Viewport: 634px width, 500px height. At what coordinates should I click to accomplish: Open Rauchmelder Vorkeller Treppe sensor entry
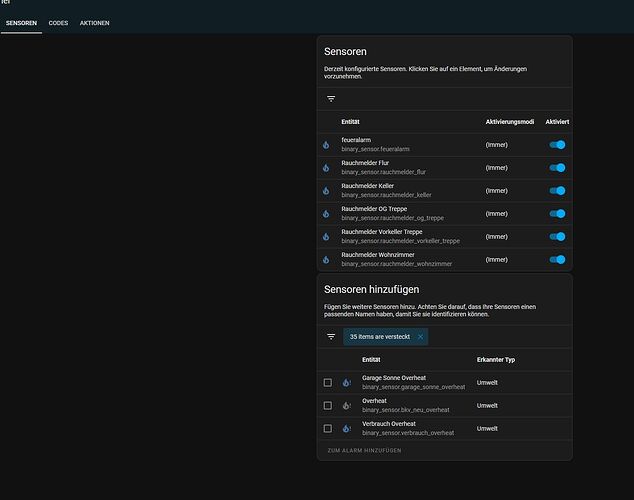(x=444, y=236)
